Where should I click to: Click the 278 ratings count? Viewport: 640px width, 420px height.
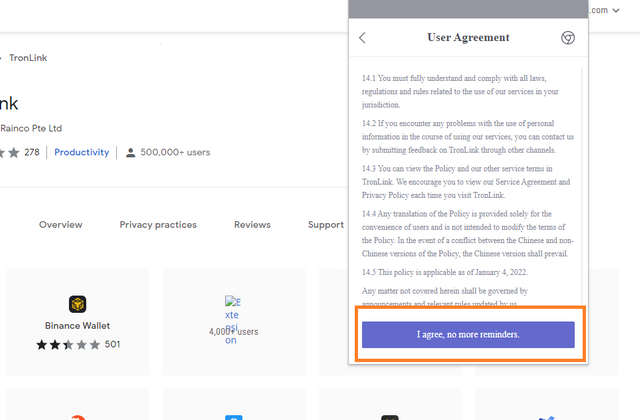click(x=32, y=153)
